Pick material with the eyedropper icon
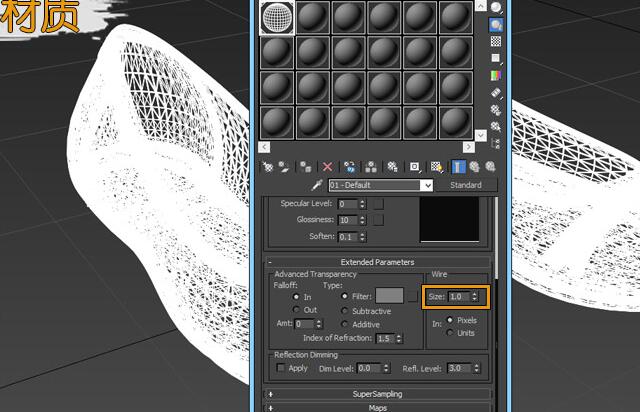Screen dimensions: 640x412 (316, 186)
